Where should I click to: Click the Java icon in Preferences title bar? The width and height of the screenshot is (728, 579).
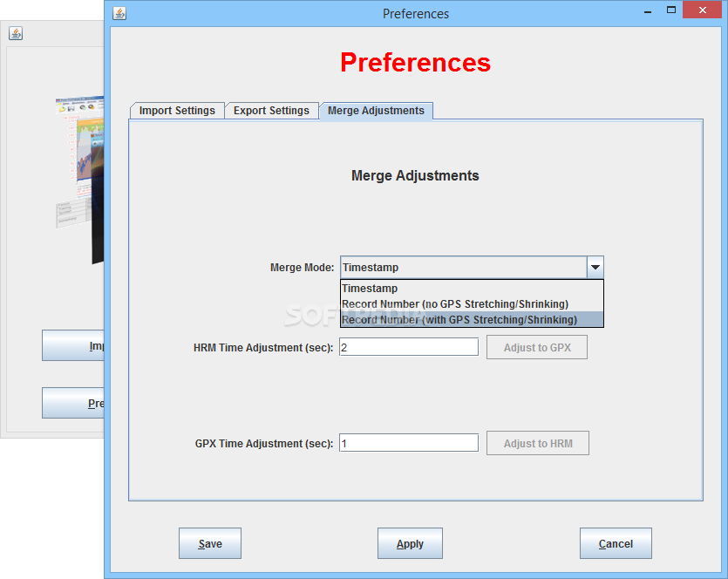click(x=119, y=13)
